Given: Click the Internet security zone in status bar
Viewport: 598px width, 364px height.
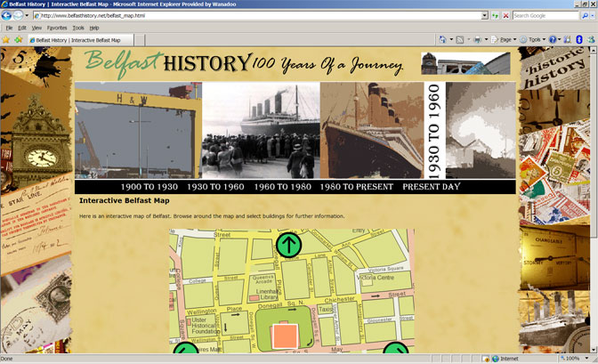Looking at the screenshot, I should (505, 359).
